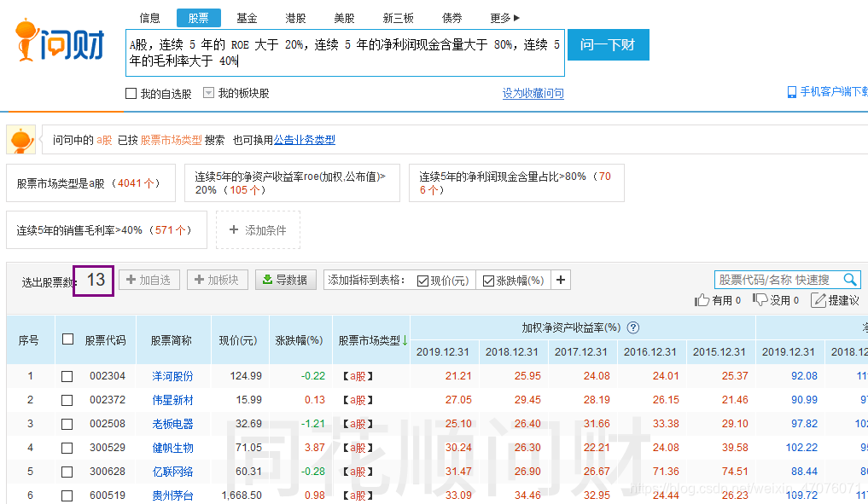Image resolution: width=868 pixels, height=504 pixels.
Task: Click the 问一下财 search button
Action: pos(608,45)
